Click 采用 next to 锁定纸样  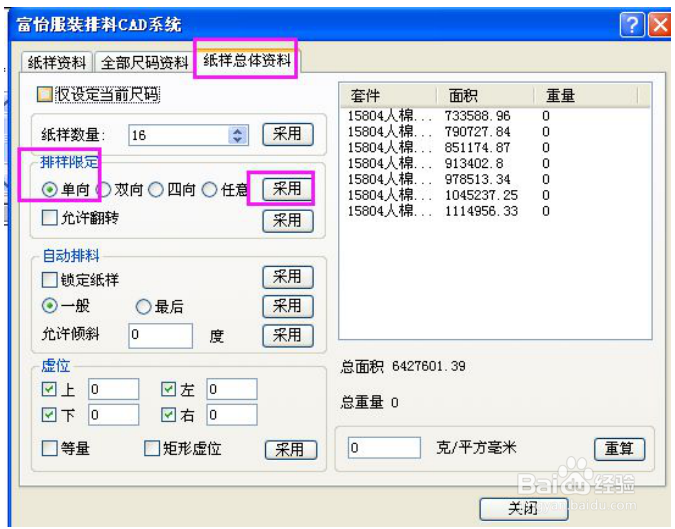click(x=288, y=277)
